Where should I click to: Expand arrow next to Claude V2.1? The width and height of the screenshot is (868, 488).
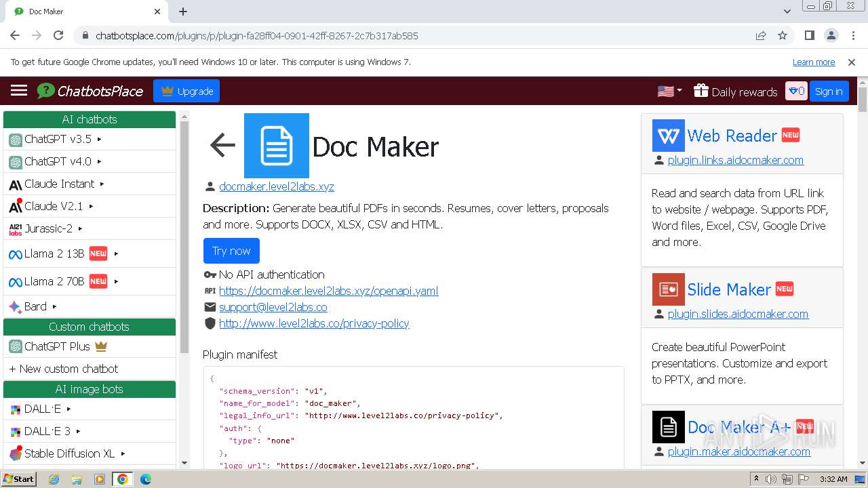tap(91, 206)
